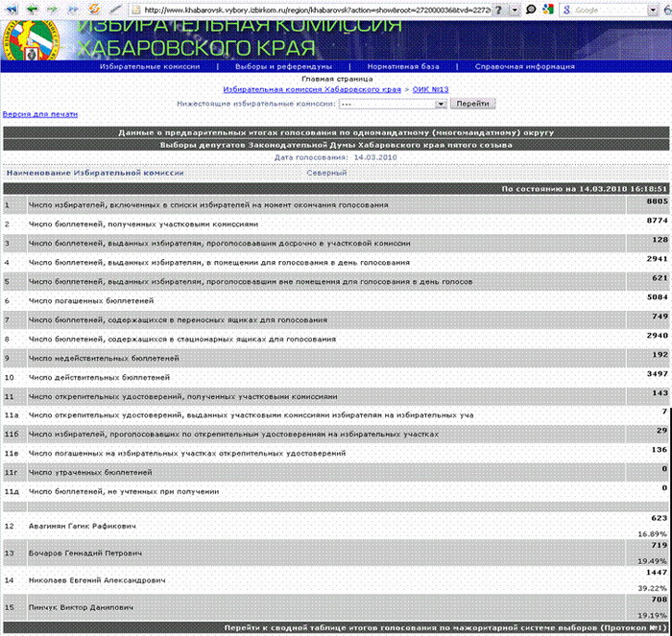Go back using the green left arrow

point(31,8)
